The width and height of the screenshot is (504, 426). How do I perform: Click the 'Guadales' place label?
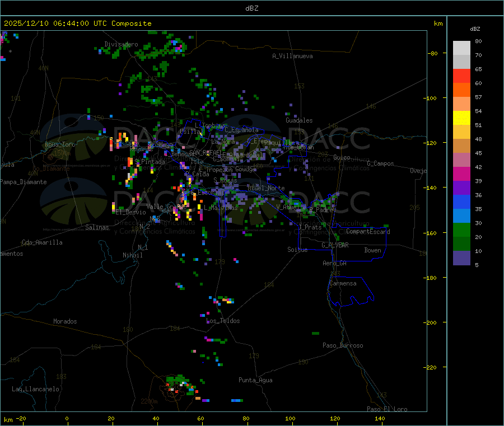pos(299,120)
